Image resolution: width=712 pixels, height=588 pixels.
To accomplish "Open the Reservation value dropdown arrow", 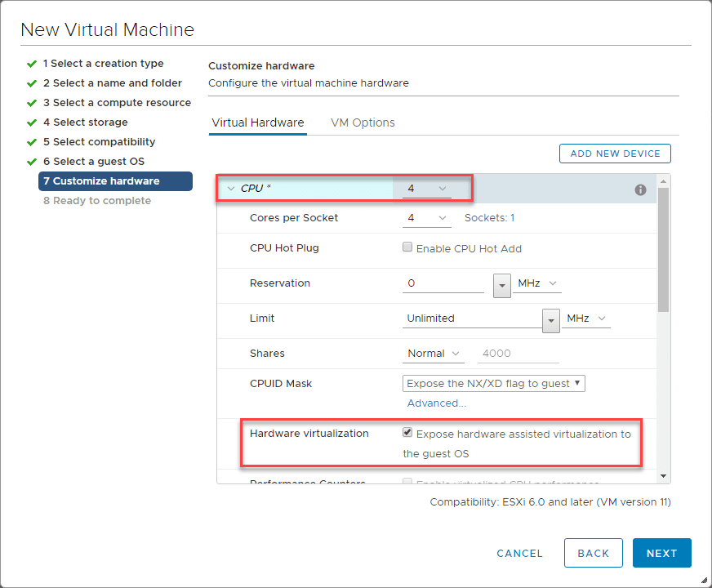I will click(x=502, y=284).
